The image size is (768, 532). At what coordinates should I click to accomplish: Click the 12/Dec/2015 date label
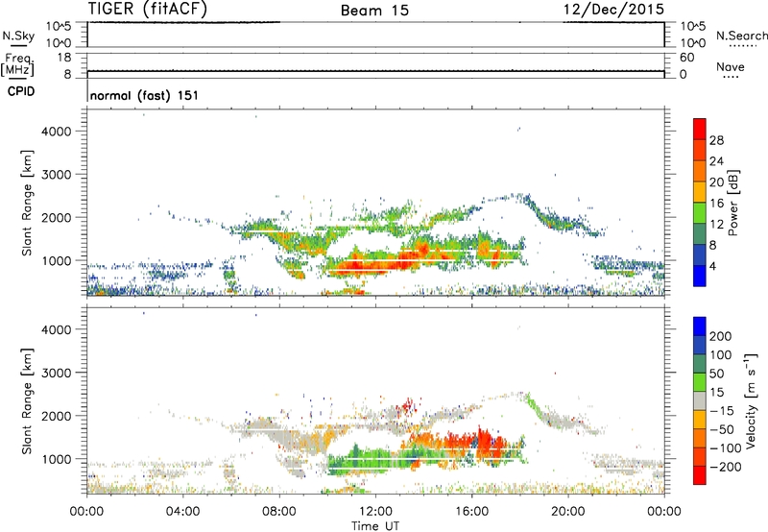tap(613, 10)
